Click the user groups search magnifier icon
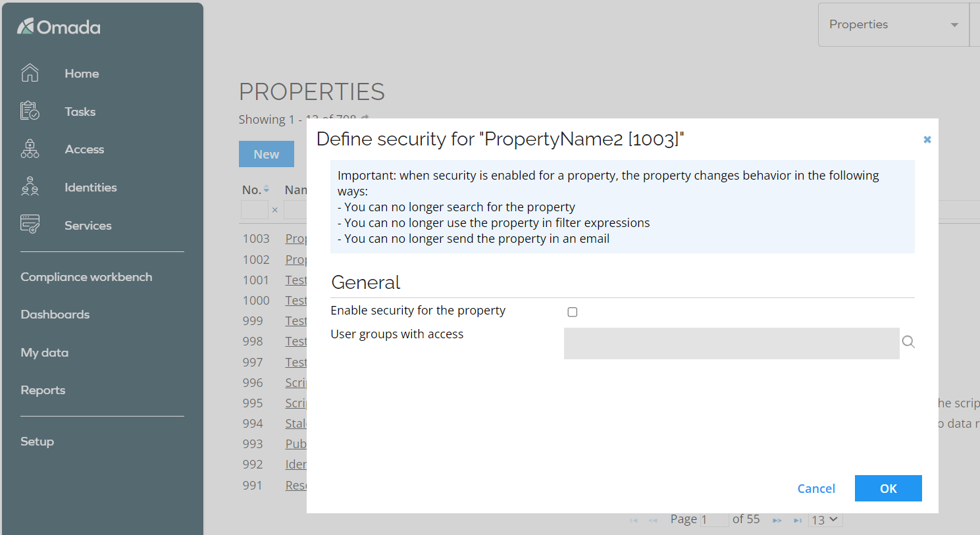Viewport: 980px width, 535px height. pos(908,342)
